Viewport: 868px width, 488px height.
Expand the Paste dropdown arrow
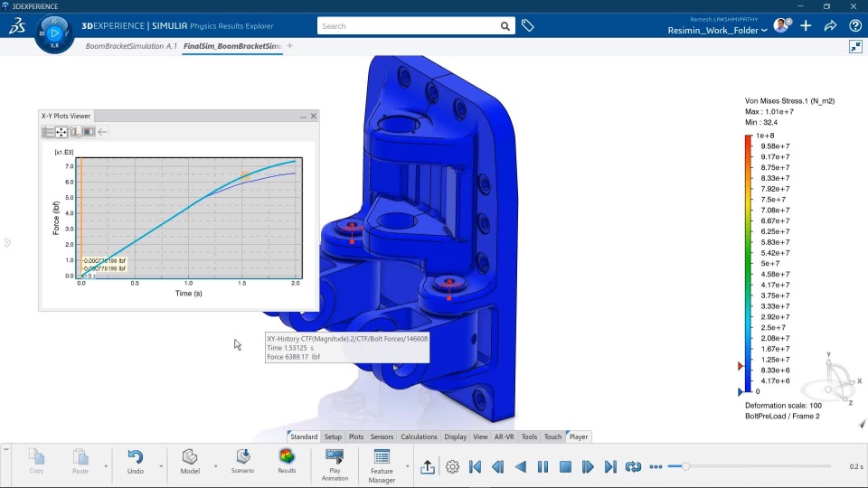pyautogui.click(x=106, y=466)
